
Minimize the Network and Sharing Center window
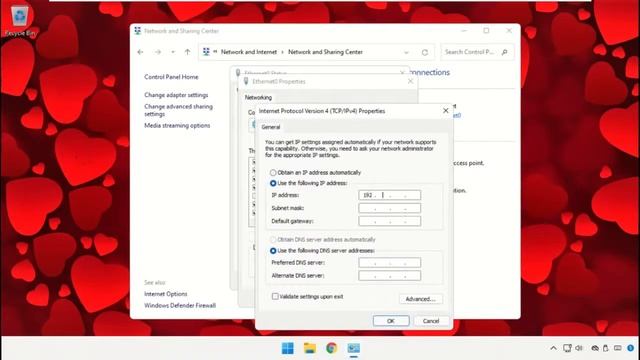click(x=464, y=31)
